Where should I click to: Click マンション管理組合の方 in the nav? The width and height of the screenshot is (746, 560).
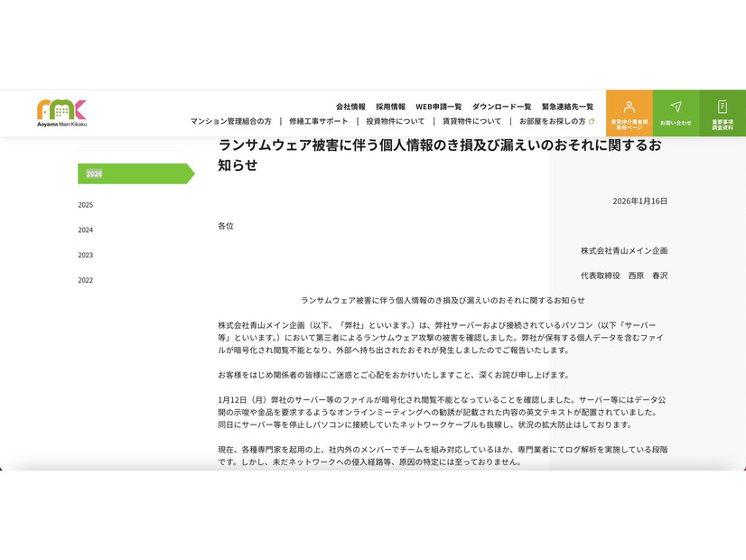(233, 121)
